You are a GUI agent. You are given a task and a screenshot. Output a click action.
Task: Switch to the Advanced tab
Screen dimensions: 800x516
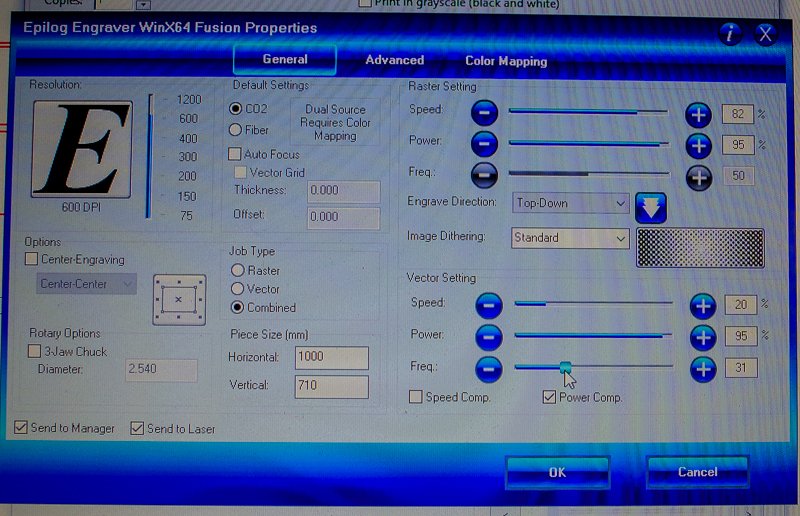click(x=394, y=60)
